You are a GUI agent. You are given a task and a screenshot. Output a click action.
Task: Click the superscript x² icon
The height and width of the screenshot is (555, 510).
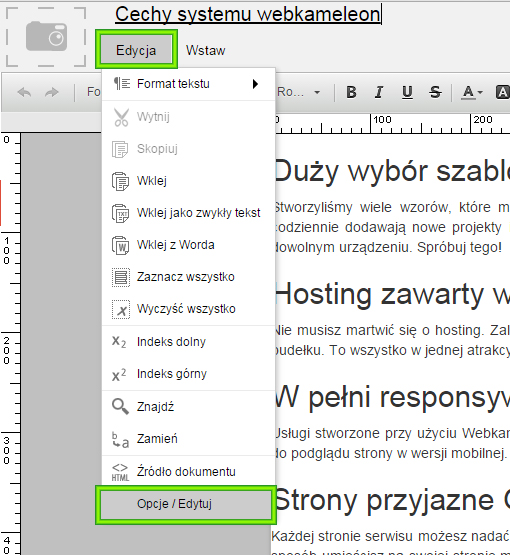119,374
